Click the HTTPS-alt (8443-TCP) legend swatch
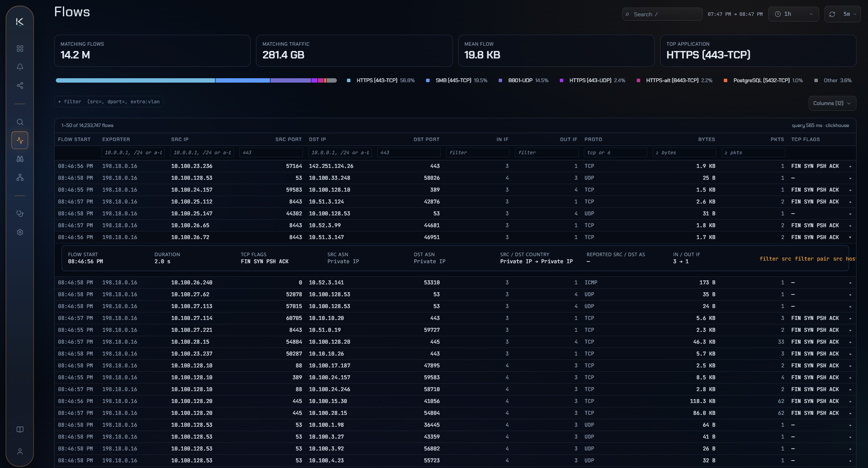The image size is (868, 468). pos(638,80)
